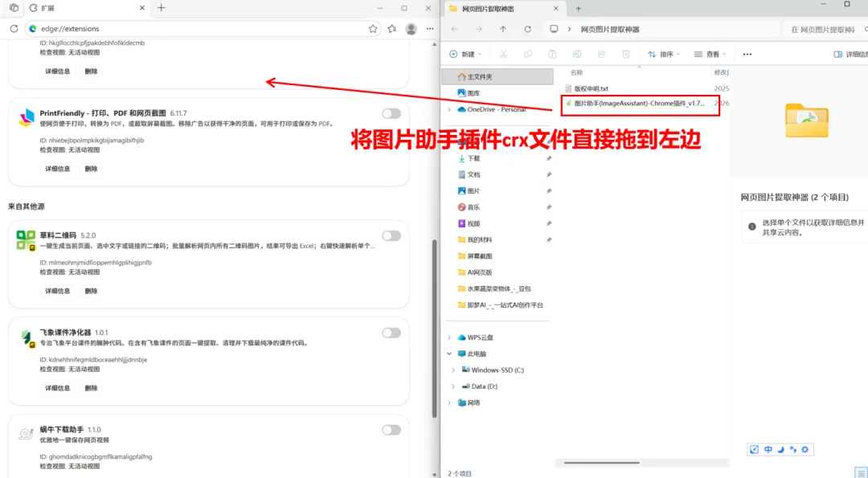The height and width of the screenshot is (478, 868).
Task: Expand the 网络 tree node
Action: (x=449, y=402)
